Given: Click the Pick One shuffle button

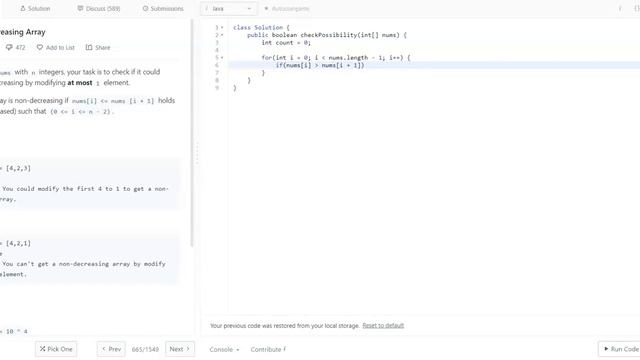Looking at the screenshot, I should [56, 349].
